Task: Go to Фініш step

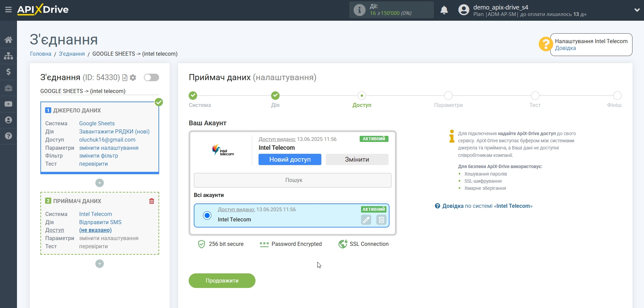Action: click(617, 95)
